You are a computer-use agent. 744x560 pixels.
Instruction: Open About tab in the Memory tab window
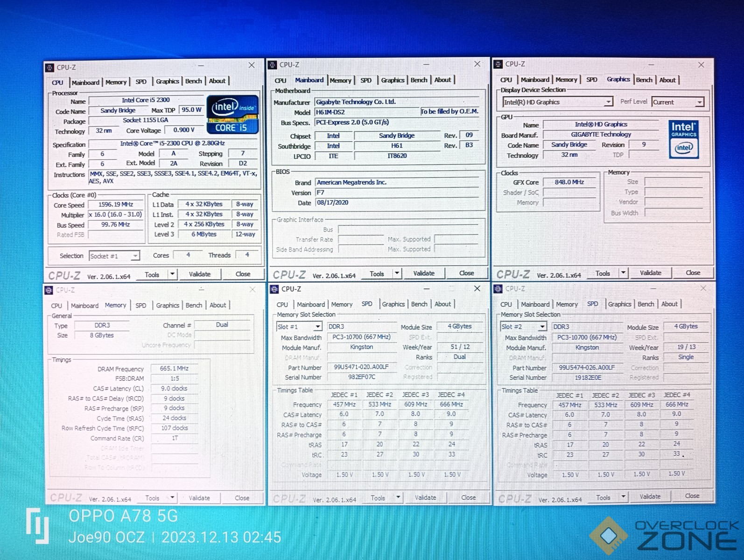(218, 305)
